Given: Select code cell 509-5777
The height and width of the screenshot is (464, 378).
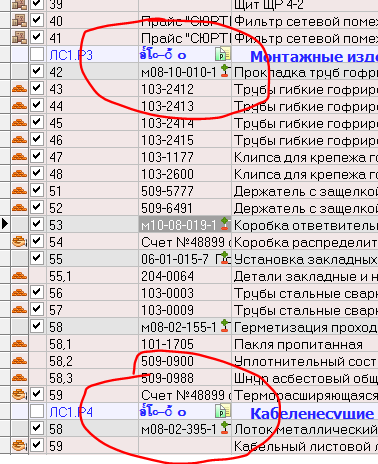Looking at the screenshot, I should (x=185, y=191).
